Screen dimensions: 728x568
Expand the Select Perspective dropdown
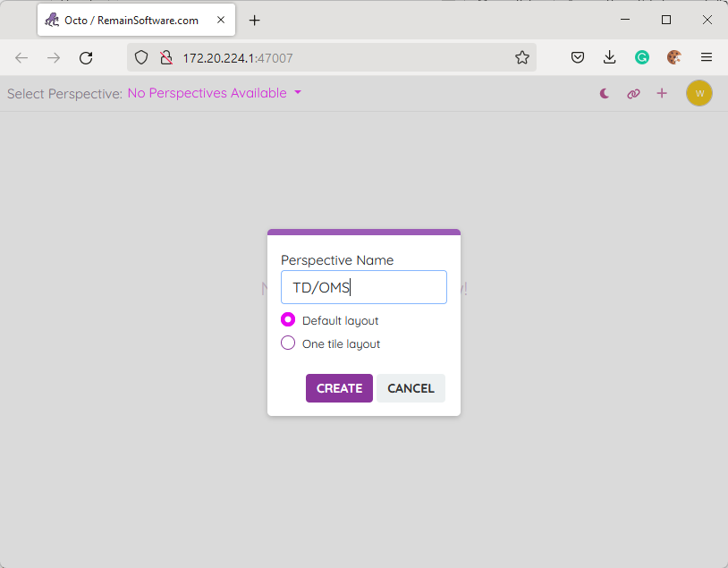(215, 93)
